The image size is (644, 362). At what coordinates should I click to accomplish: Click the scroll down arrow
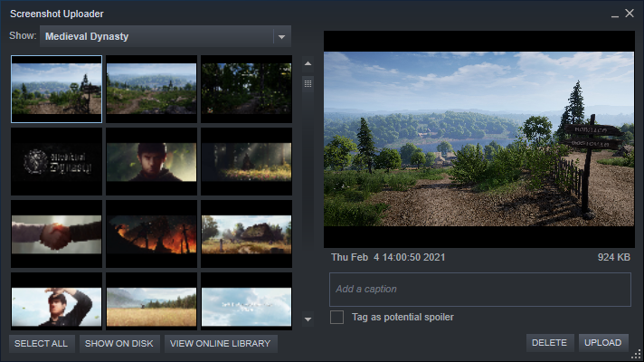[x=308, y=319]
